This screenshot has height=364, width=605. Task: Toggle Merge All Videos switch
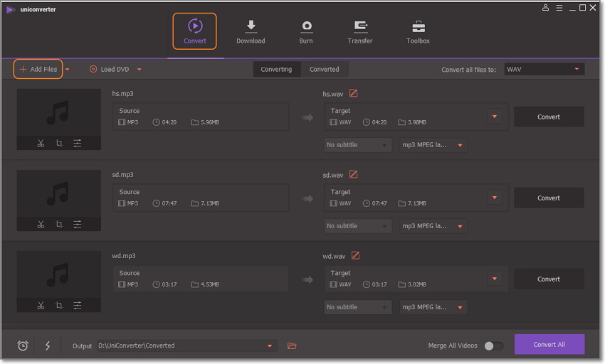493,346
